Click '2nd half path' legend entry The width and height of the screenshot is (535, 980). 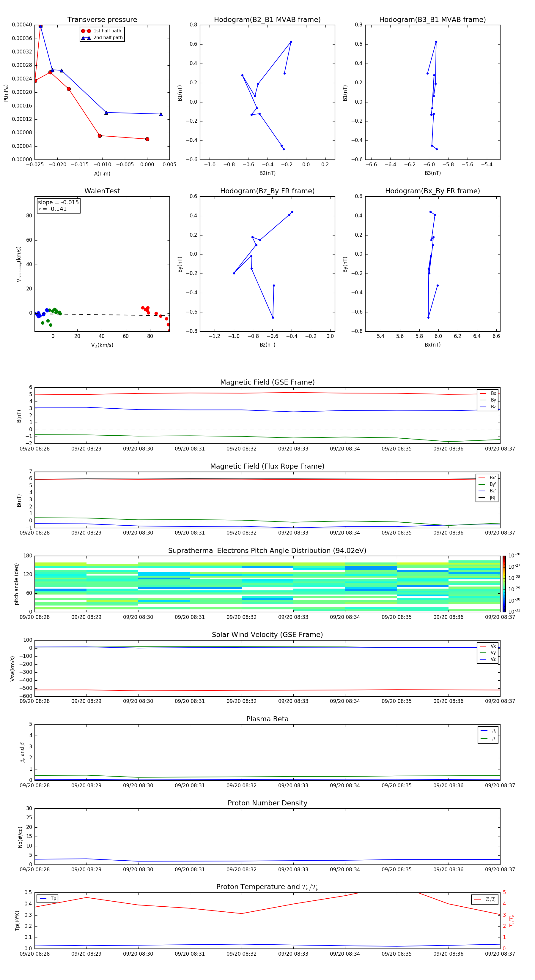(x=102, y=38)
